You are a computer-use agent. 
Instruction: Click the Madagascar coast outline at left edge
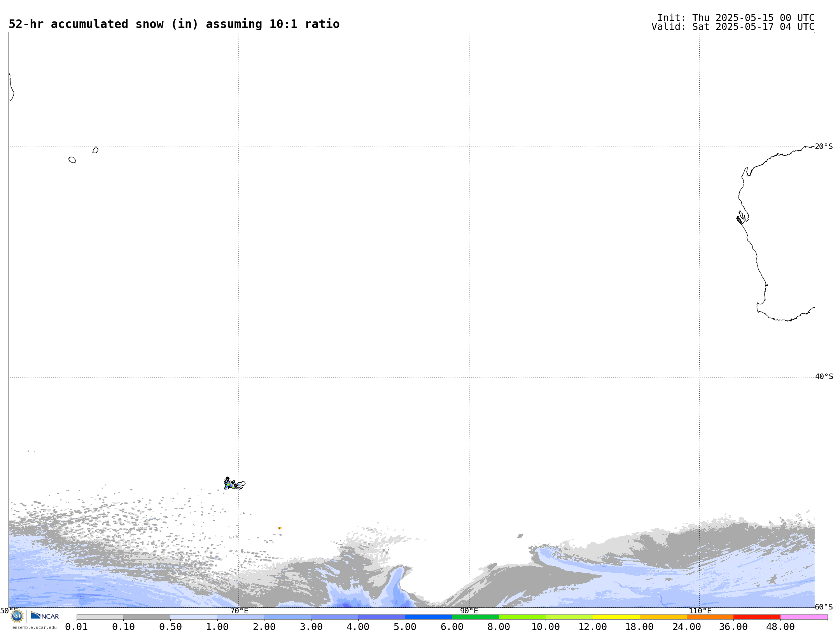tap(11, 87)
